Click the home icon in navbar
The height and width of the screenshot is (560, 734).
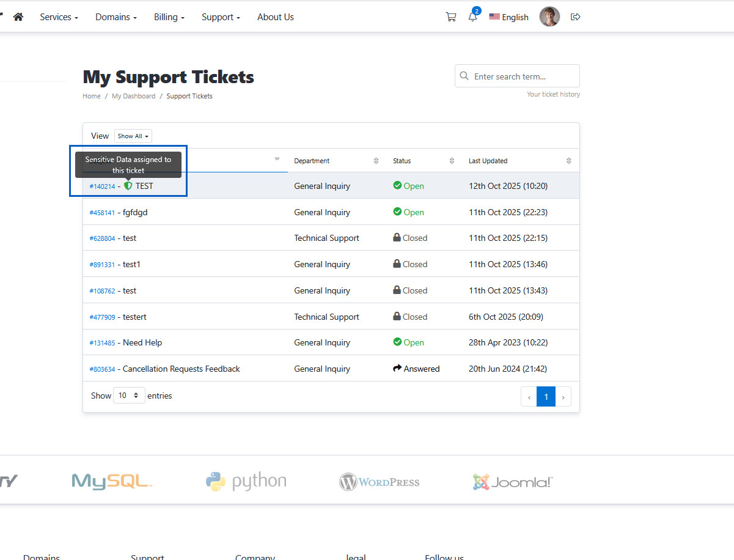(x=18, y=17)
